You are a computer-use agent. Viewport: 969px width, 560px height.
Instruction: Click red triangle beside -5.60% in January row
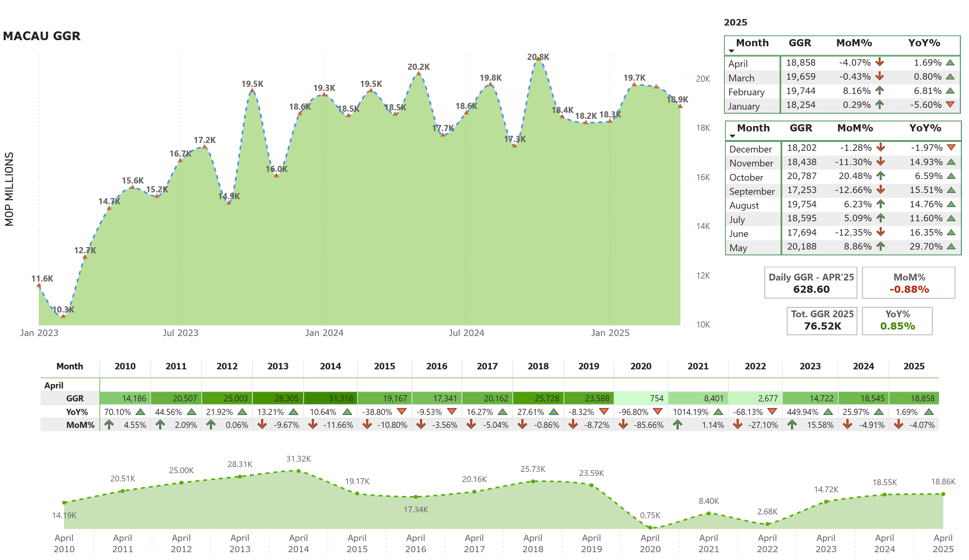click(x=950, y=105)
